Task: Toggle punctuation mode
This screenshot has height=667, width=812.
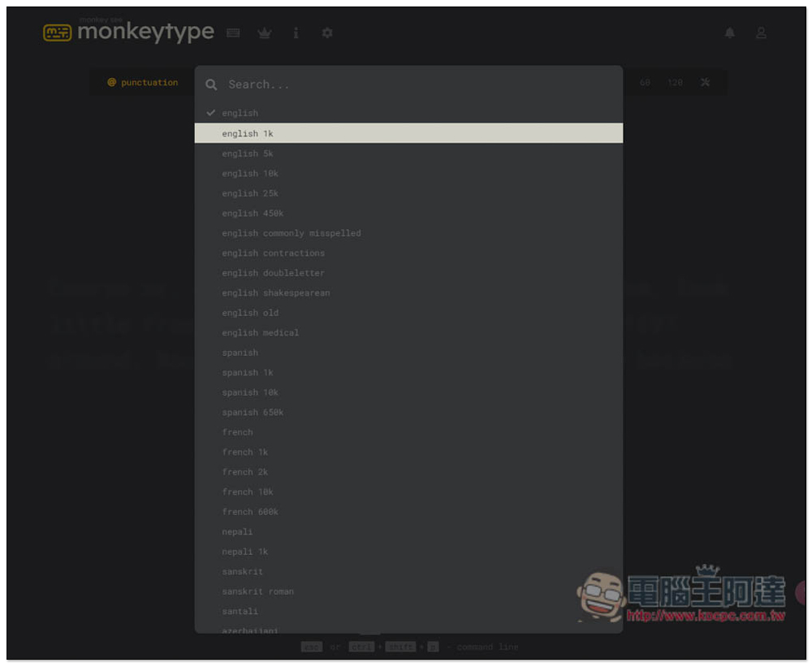Action: (x=143, y=82)
